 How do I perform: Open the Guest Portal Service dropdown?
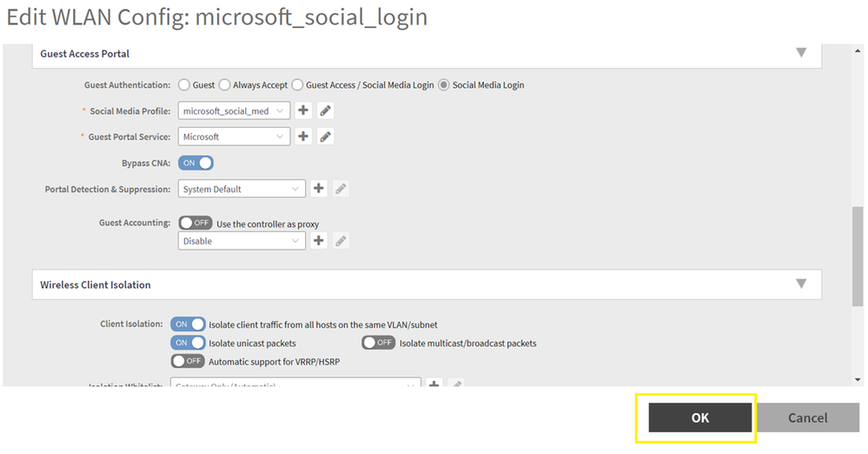pos(234,137)
